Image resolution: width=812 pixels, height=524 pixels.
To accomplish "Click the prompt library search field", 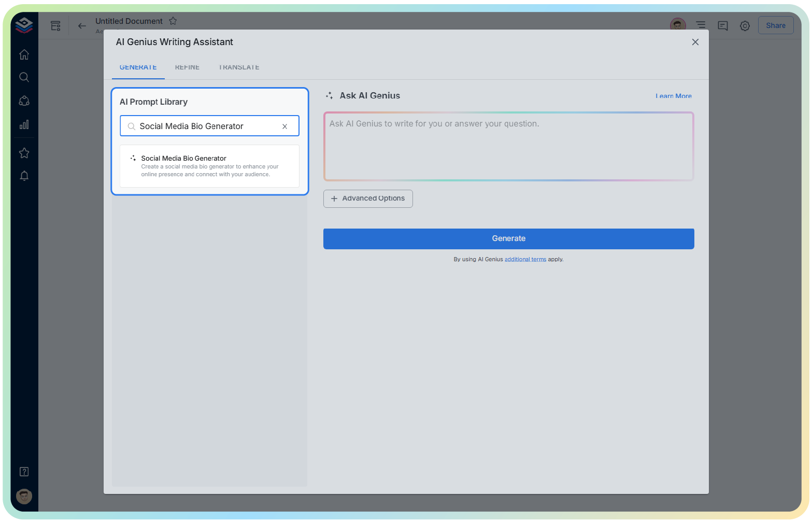I will tap(209, 126).
